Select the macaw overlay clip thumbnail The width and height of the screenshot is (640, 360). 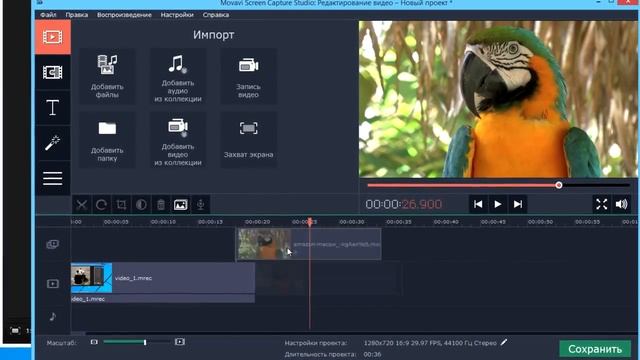(x=264, y=244)
